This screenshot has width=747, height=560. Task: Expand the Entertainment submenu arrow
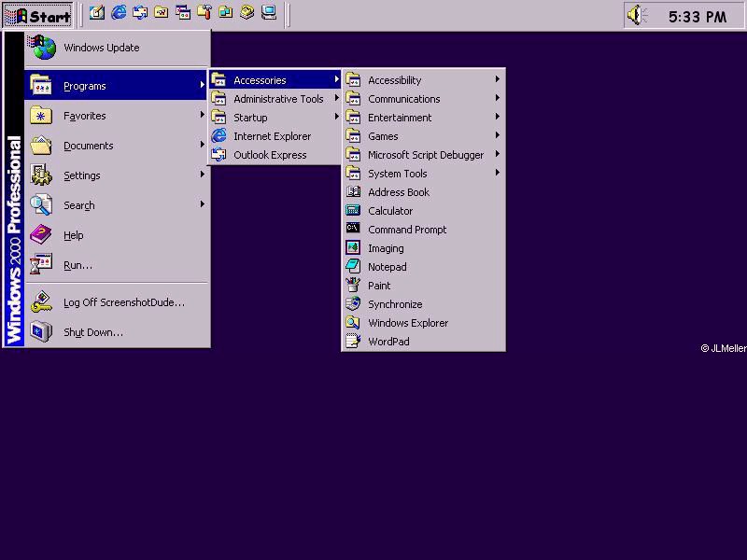[497, 116]
